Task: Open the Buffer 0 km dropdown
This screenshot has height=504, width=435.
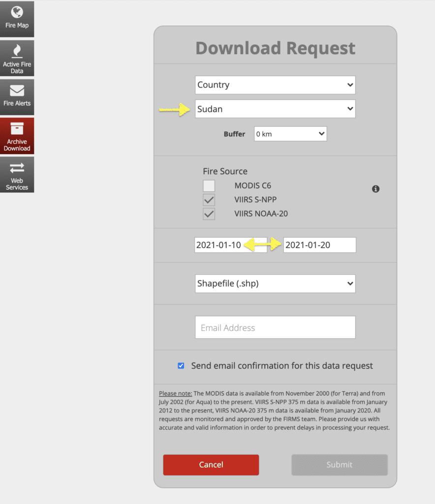Action: [290, 134]
